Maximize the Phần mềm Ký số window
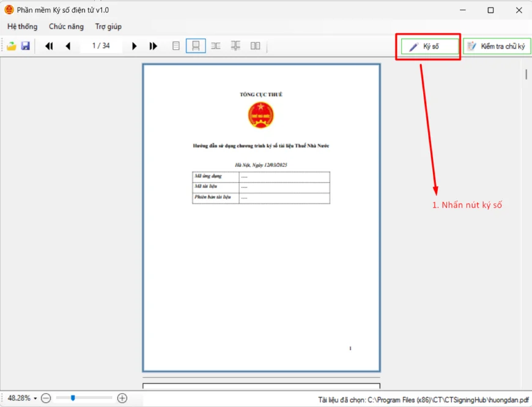The width and height of the screenshot is (532, 407). (x=490, y=10)
